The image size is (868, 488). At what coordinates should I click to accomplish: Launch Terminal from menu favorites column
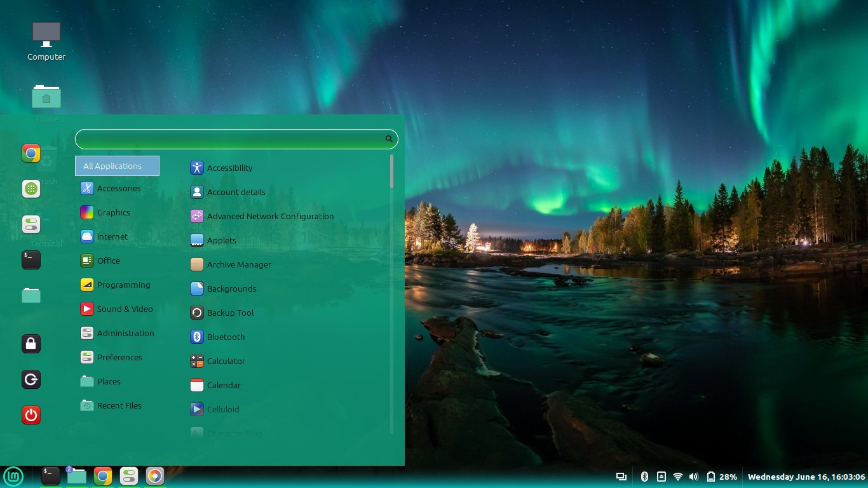point(31,260)
